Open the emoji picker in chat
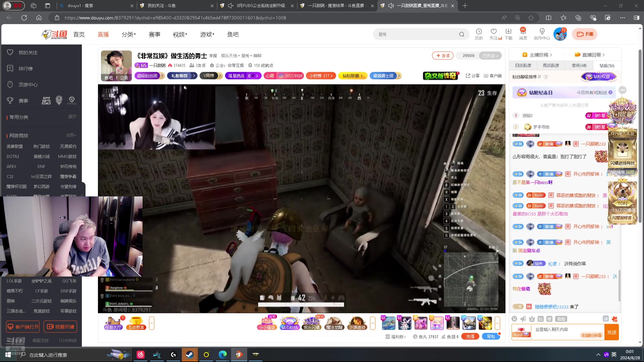This screenshot has width=644, height=362. point(514,319)
